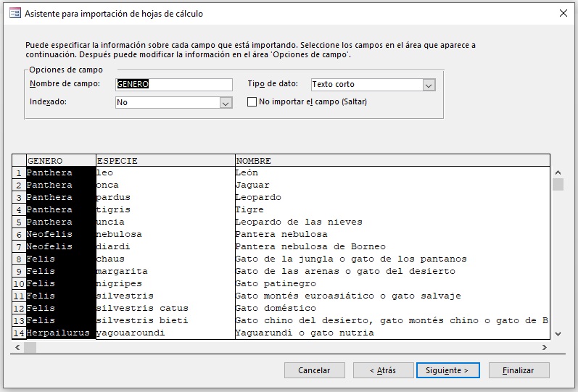Click the vertical scrollbar up arrow
Screen dimensions: 578x392
pyautogui.click(x=558, y=172)
